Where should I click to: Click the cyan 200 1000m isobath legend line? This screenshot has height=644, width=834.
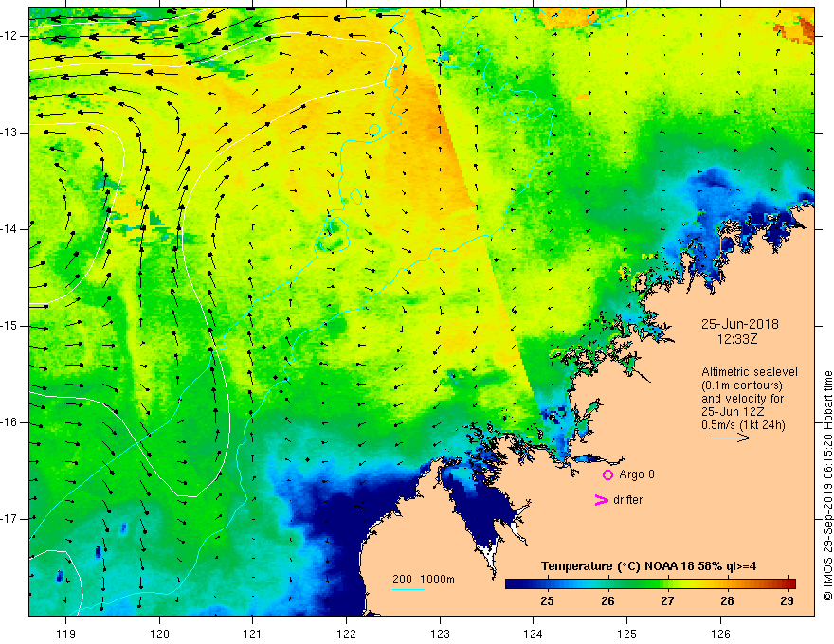pyautogui.click(x=408, y=589)
